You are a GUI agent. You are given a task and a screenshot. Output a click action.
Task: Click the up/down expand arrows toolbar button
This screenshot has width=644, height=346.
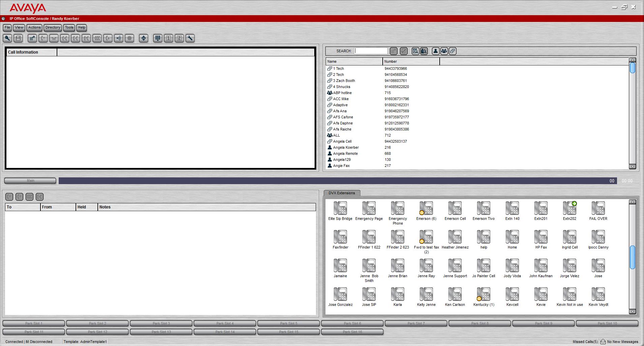(x=144, y=38)
